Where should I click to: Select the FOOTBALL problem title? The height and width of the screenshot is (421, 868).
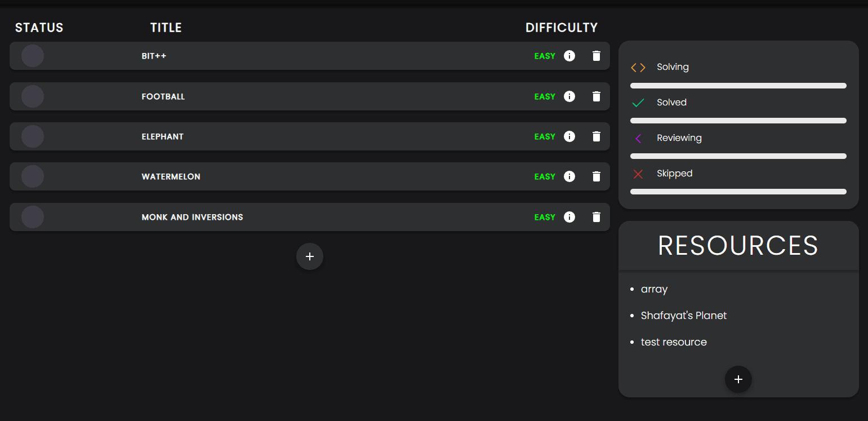tap(163, 96)
